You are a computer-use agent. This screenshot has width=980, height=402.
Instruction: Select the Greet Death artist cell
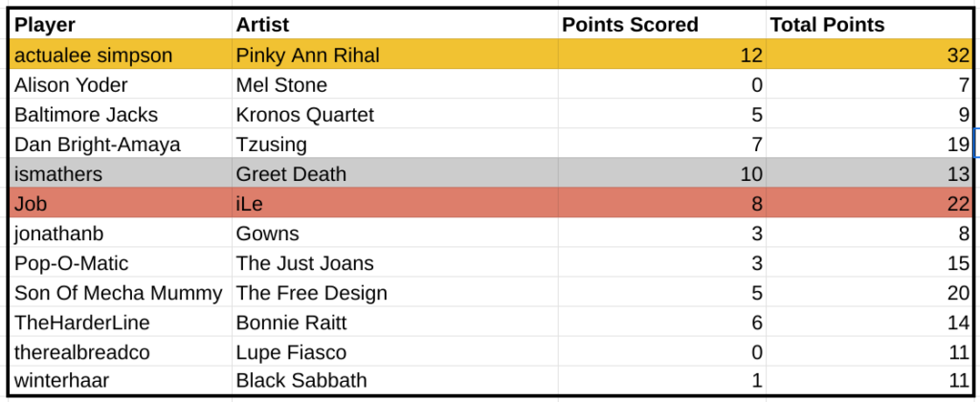click(x=393, y=174)
